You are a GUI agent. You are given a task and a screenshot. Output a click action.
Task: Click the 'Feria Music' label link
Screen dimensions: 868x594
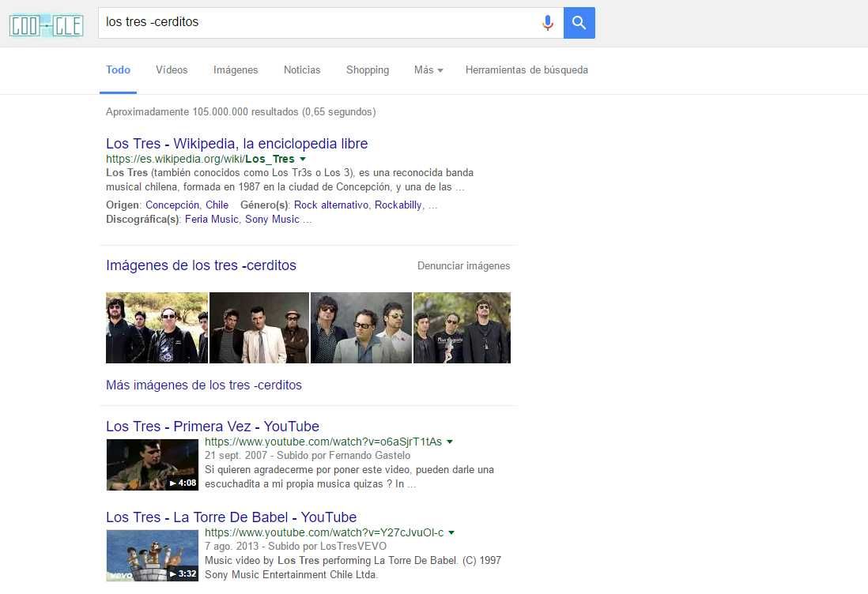point(211,219)
